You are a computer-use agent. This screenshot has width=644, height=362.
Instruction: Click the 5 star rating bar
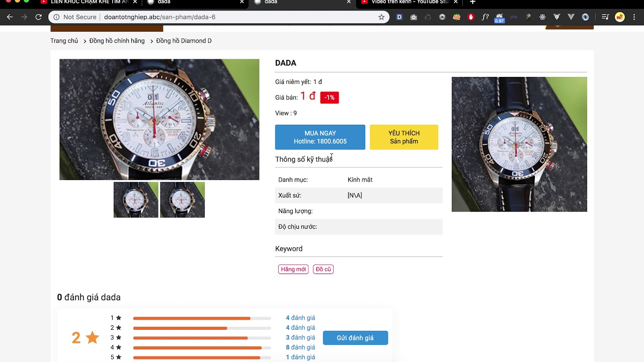tap(202, 357)
